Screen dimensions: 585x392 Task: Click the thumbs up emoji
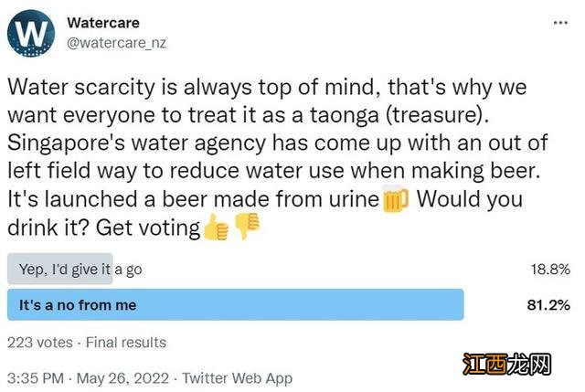[x=216, y=228]
